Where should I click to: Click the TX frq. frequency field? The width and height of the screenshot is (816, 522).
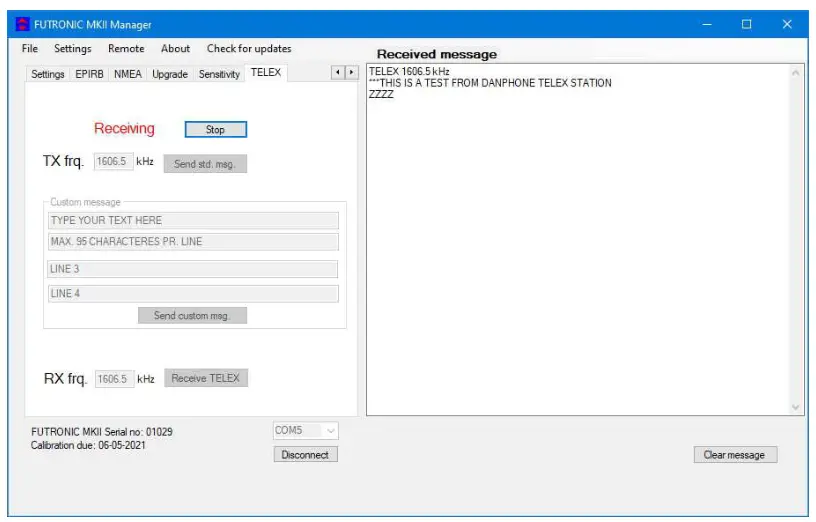point(113,162)
